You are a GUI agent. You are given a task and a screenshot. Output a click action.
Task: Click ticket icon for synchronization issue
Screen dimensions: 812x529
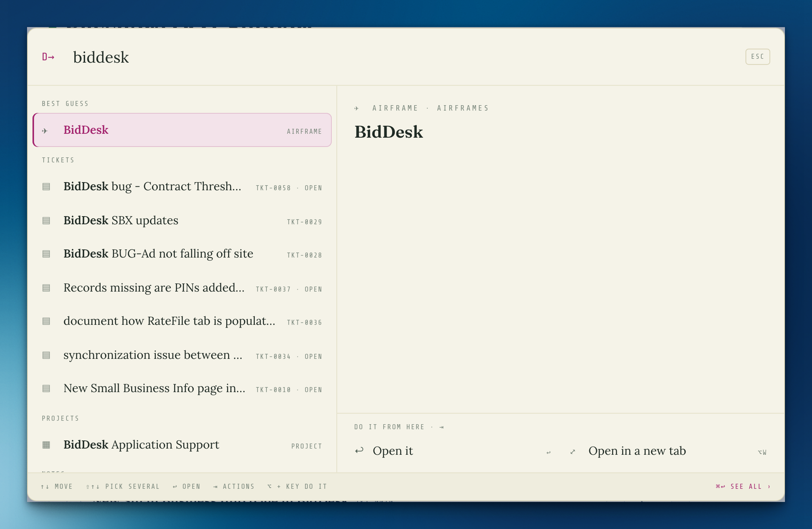46,355
